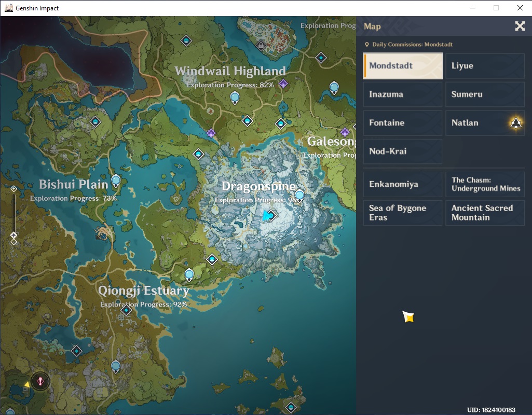Select diamond marker on the lake southwest of Qiongji Estuary
This screenshot has width=532, height=415.
(x=77, y=351)
